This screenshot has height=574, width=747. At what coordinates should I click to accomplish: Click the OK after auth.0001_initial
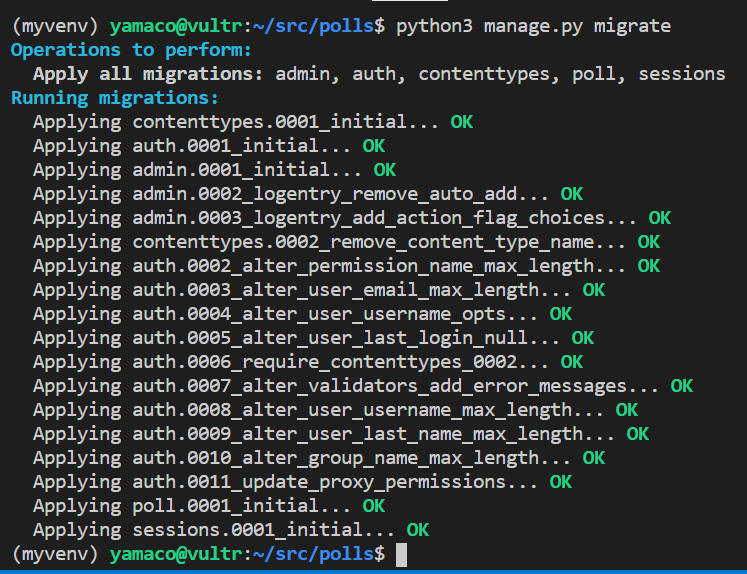(374, 146)
